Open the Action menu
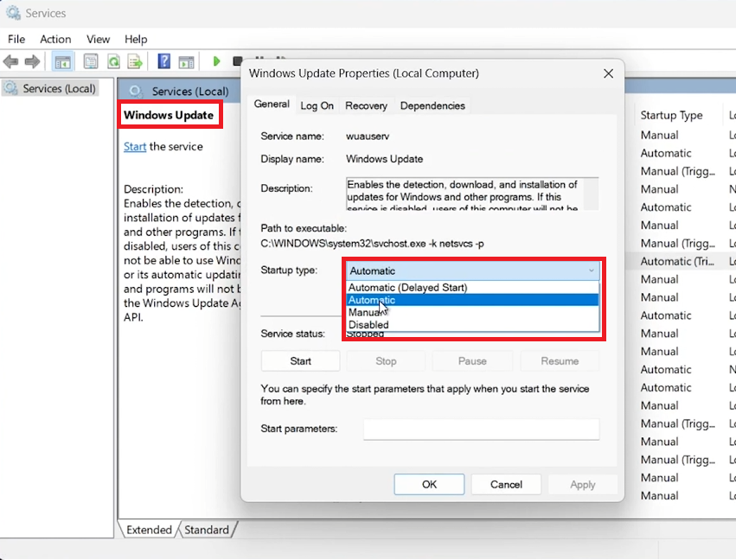This screenshot has height=560, width=736. click(55, 40)
